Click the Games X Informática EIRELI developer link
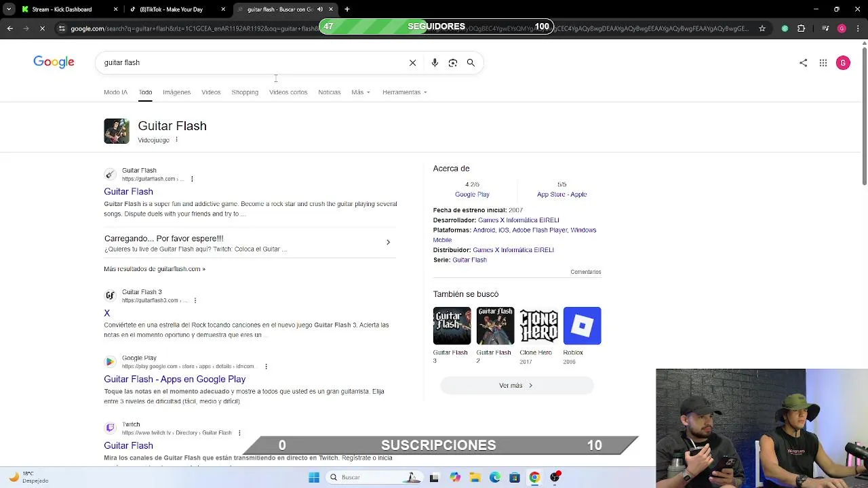Viewport: 868px width, 488px height. (x=518, y=220)
